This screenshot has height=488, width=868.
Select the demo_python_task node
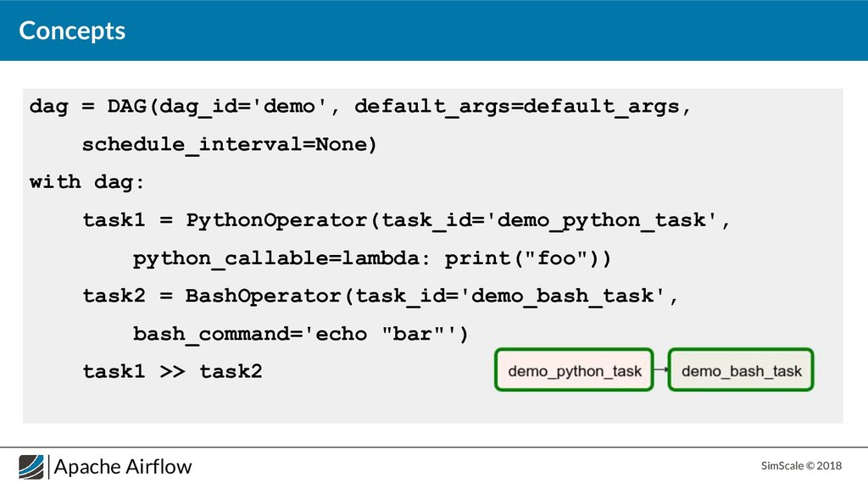point(574,370)
